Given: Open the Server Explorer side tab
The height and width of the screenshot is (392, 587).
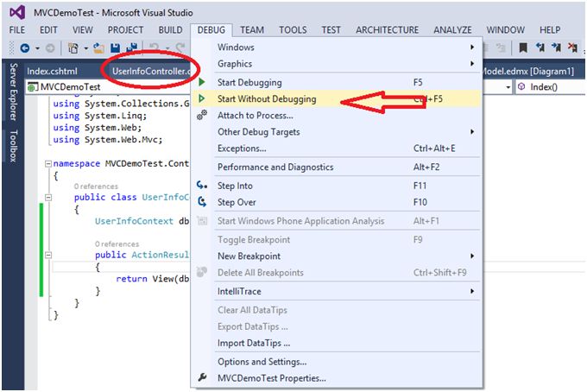Looking at the screenshot, I should (x=14, y=92).
